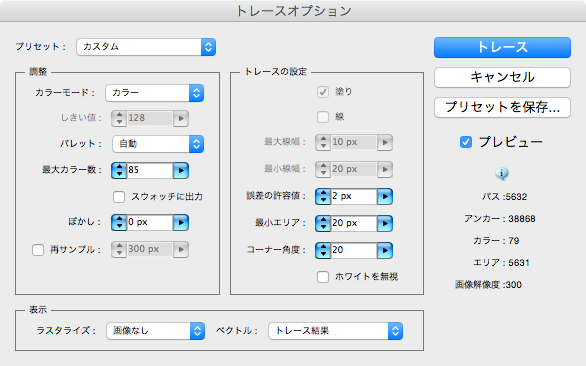Click the stepper arrows for コーナー角度
Image resolution: width=586 pixels, height=366 pixels.
point(323,250)
